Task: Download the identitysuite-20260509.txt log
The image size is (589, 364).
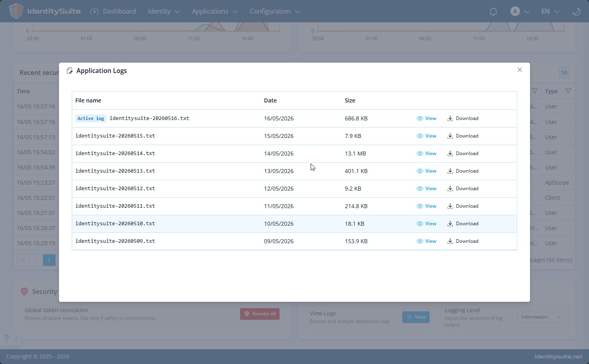Action: tap(463, 241)
